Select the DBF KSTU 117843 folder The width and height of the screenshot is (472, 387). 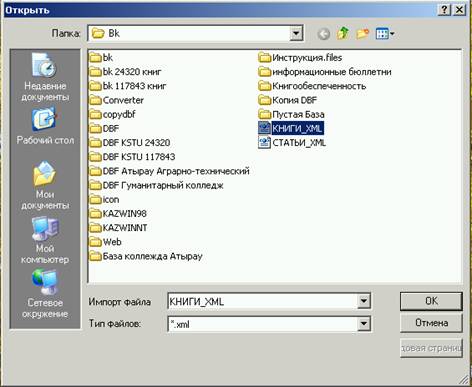click(x=132, y=157)
